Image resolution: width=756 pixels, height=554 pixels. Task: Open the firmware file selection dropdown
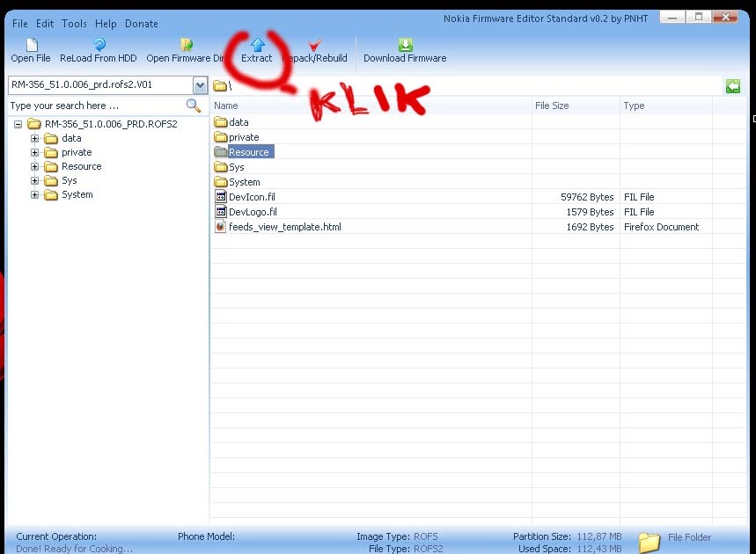click(200, 85)
